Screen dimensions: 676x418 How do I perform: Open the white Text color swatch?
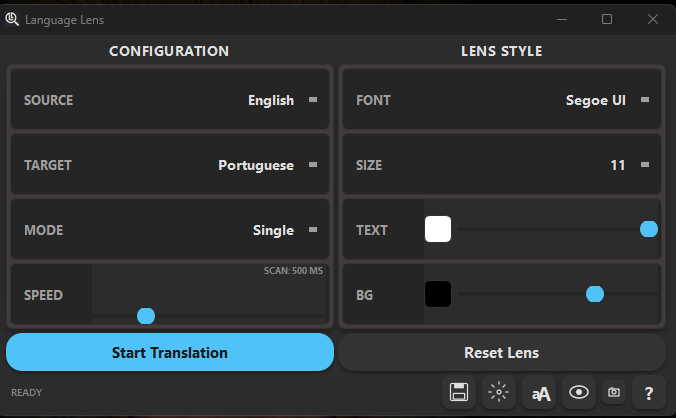click(438, 229)
